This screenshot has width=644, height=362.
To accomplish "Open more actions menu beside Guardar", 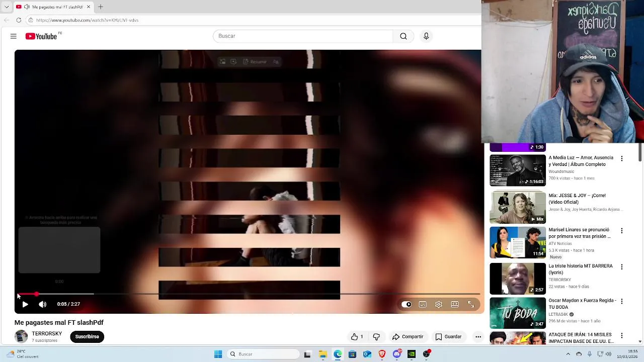I will tap(478, 337).
